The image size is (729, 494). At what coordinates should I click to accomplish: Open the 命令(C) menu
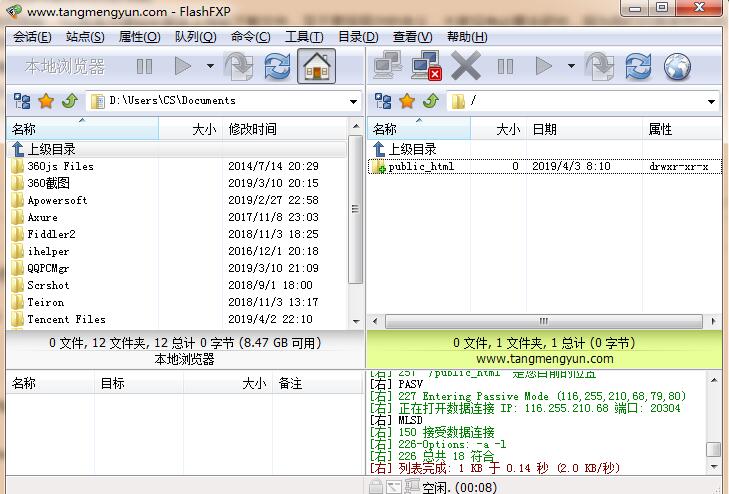pos(250,37)
